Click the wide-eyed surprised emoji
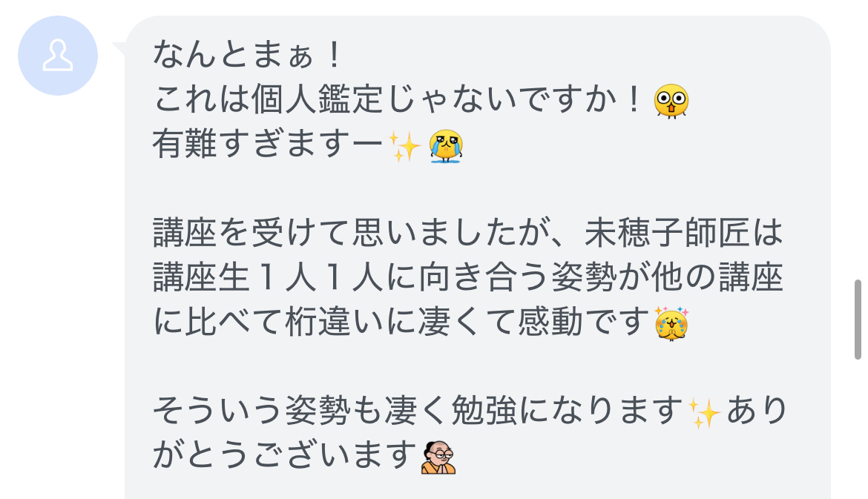Image resolution: width=868 pixels, height=499 pixels. click(x=671, y=101)
